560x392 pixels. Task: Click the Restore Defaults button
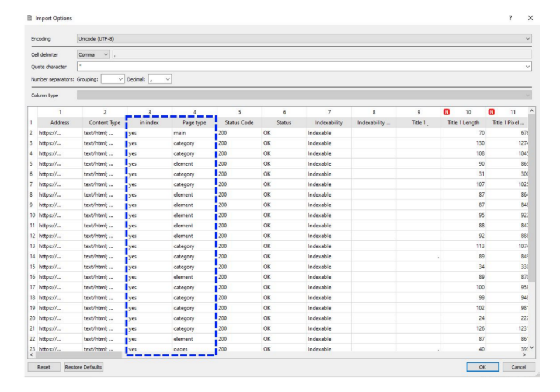84,367
